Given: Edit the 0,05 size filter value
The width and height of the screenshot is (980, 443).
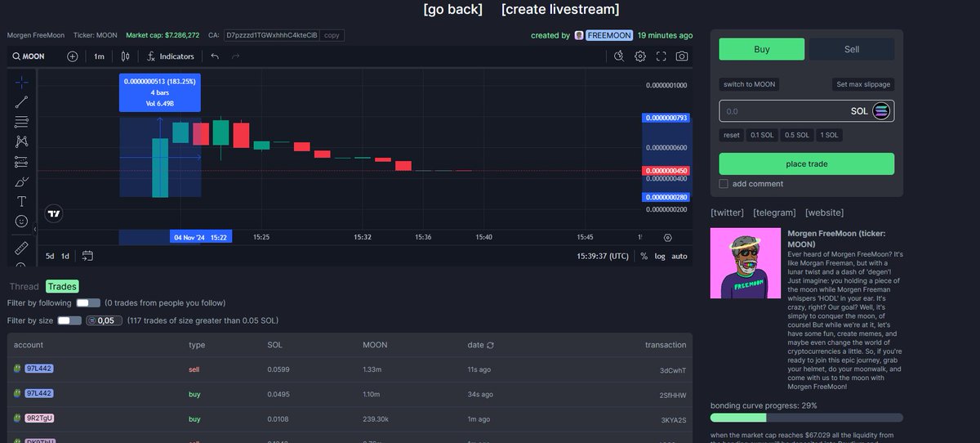Looking at the screenshot, I should [x=104, y=320].
